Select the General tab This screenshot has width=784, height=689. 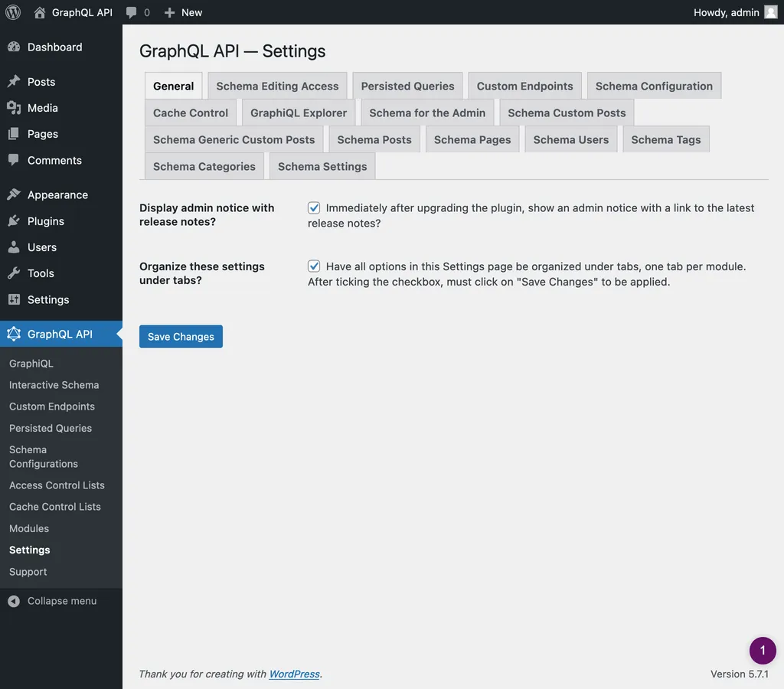click(174, 86)
